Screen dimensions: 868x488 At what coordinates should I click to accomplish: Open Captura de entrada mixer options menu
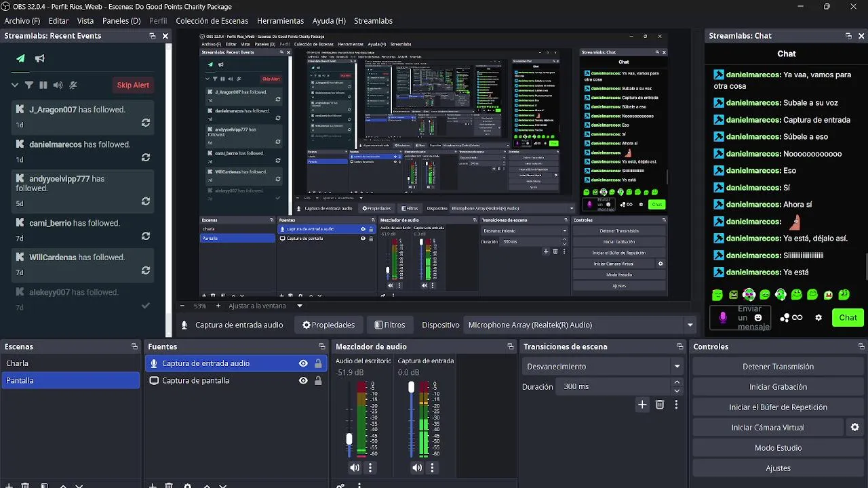pyautogui.click(x=433, y=468)
